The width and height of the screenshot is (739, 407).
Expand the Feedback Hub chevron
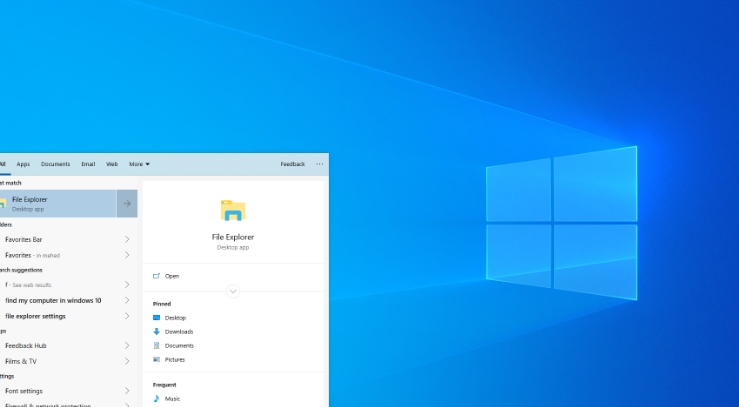click(127, 345)
